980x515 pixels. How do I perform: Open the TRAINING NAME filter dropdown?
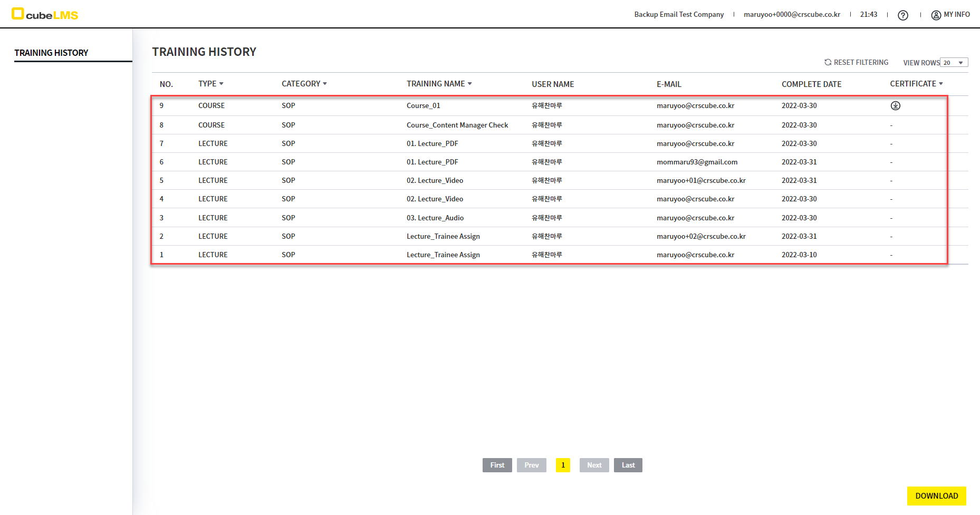[x=469, y=84]
